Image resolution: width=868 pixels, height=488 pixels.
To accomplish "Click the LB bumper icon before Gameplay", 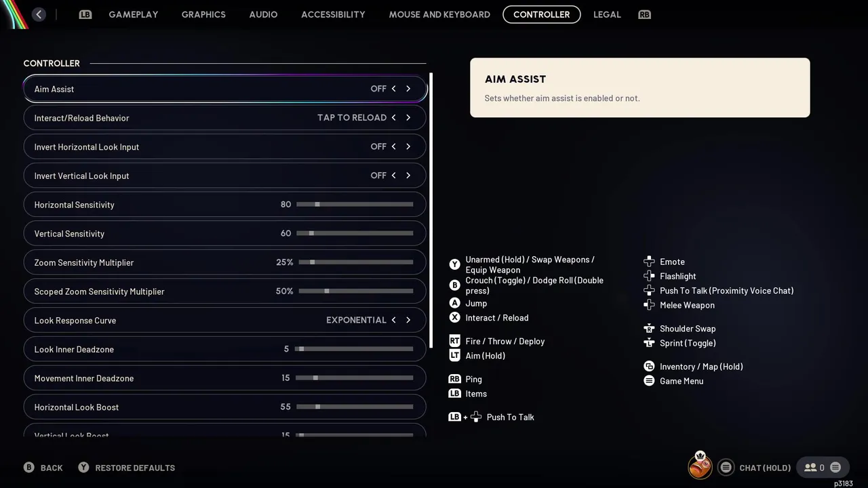I will pyautogui.click(x=85, y=14).
